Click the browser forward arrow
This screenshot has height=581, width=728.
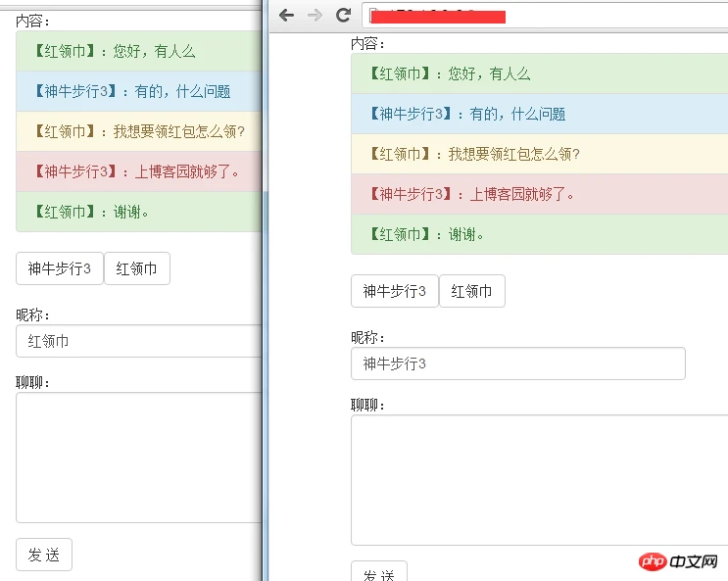pyautogui.click(x=315, y=15)
